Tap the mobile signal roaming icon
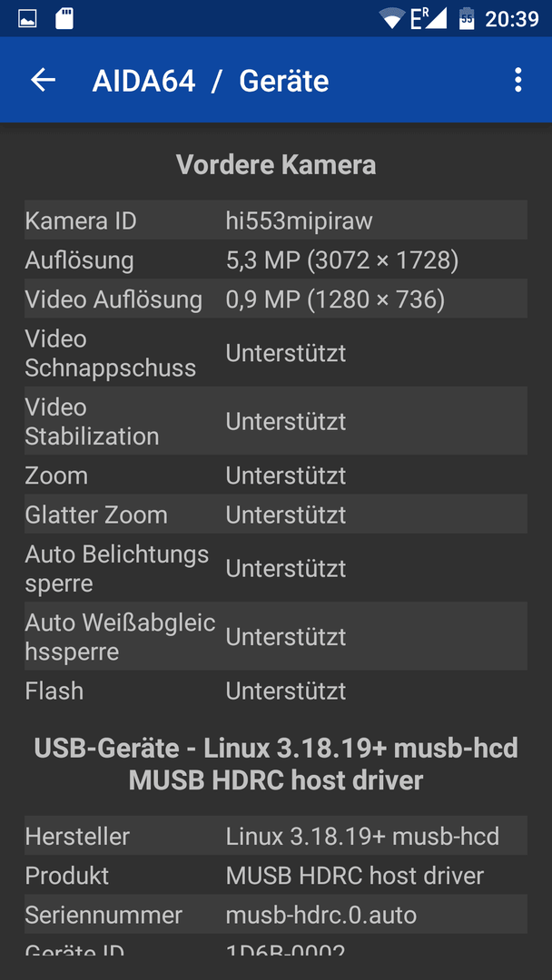Viewport: 552px width, 980px height. pos(429,19)
